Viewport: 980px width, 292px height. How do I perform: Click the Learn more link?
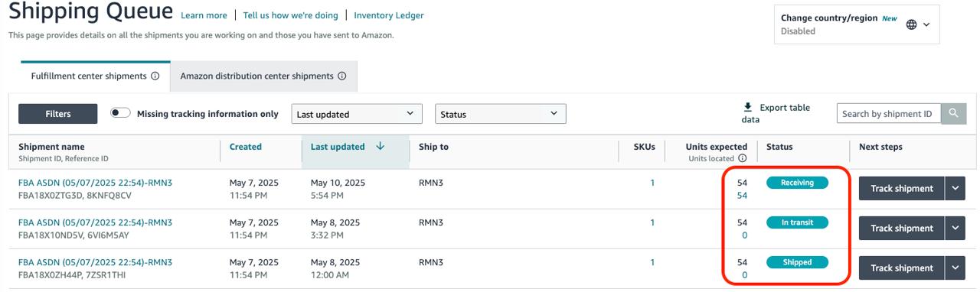click(x=204, y=15)
